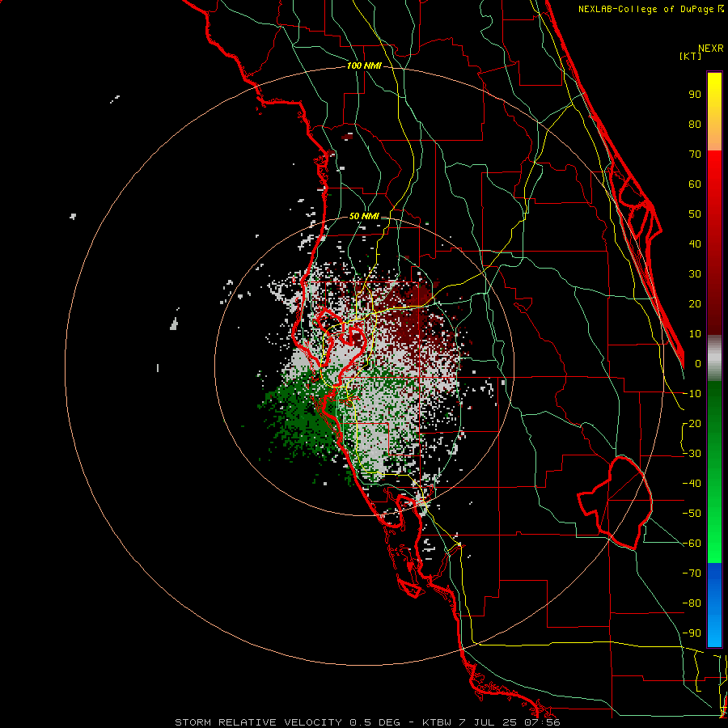The image size is (728, 728).
Task: Click the KTBW 7 JUL 25 07:56 timestamp
Action: (491, 722)
